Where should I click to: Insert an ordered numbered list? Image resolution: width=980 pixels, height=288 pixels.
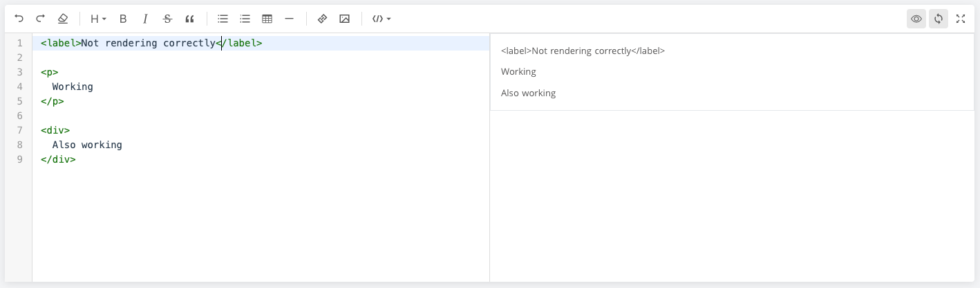245,19
